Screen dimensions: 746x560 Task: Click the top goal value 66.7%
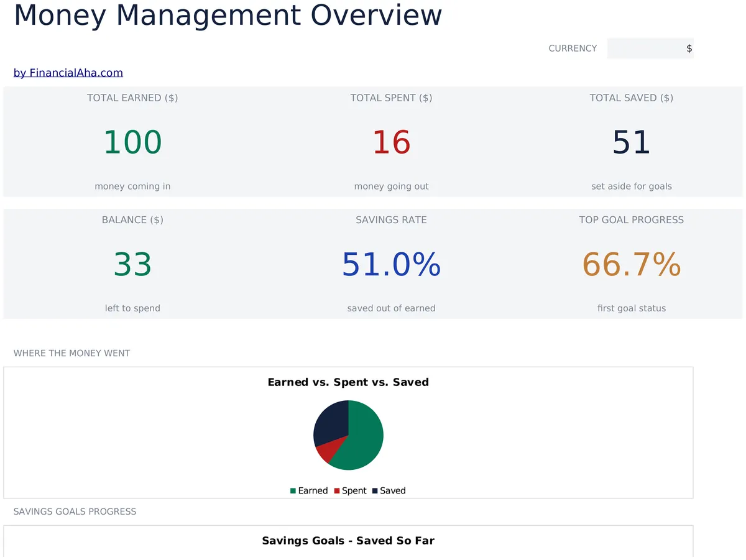[x=632, y=264]
